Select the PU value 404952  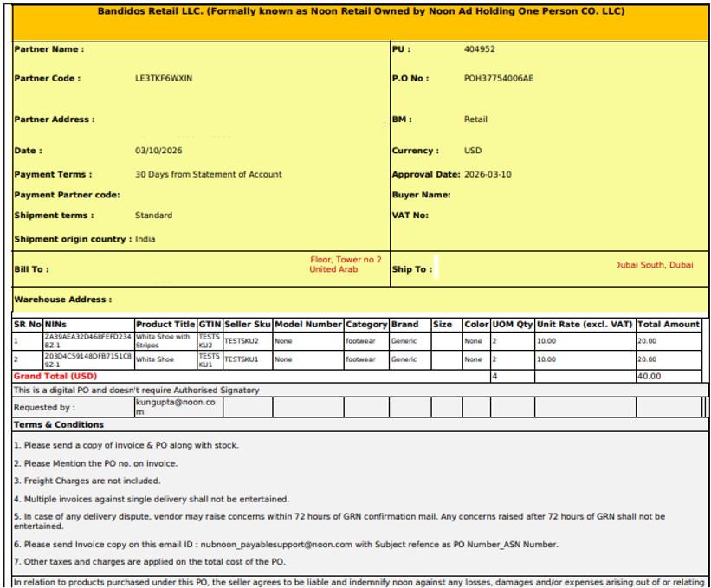pos(480,49)
